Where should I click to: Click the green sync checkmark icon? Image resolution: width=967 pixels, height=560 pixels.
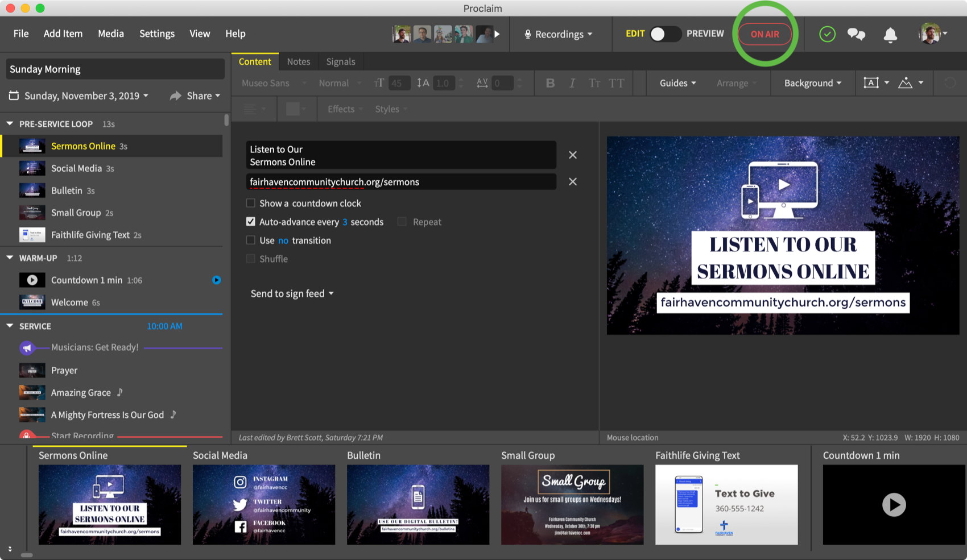(x=827, y=34)
